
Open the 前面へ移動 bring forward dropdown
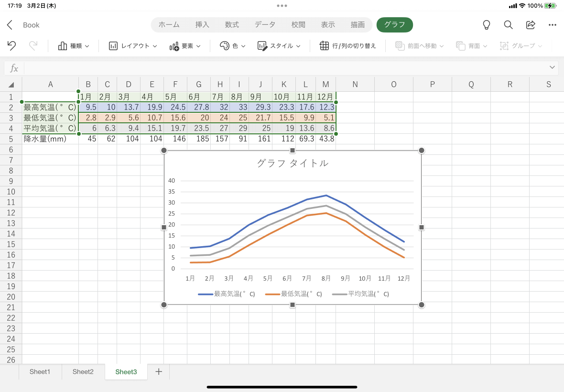tap(419, 46)
